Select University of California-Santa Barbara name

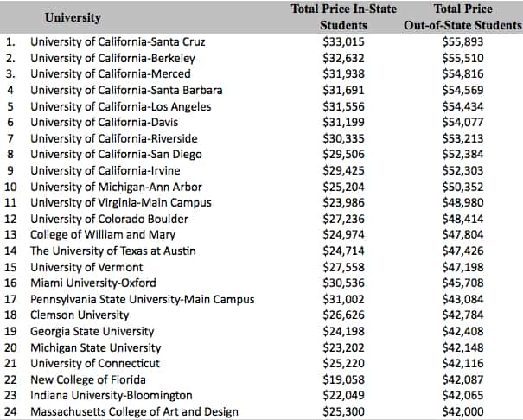point(126,91)
